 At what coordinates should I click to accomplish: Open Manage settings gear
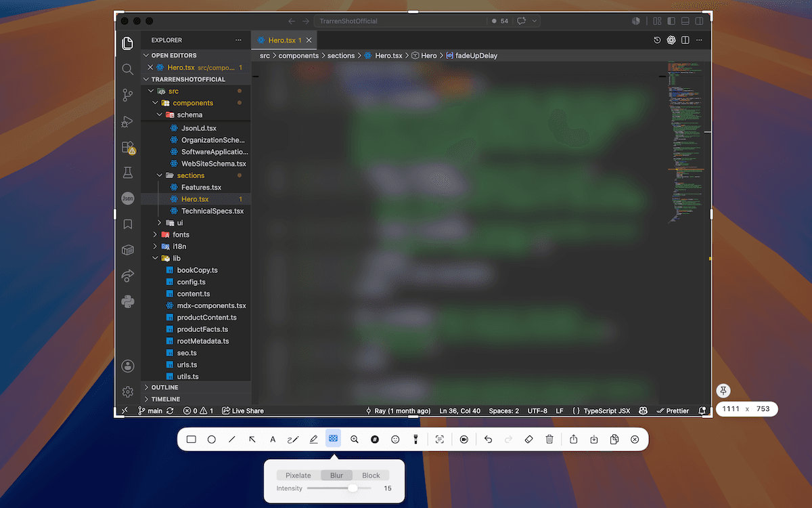(x=128, y=391)
